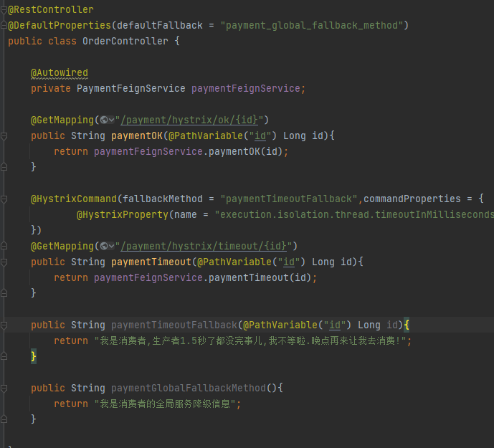Click the PaymentFeignService type in the field declaration

click(131, 89)
